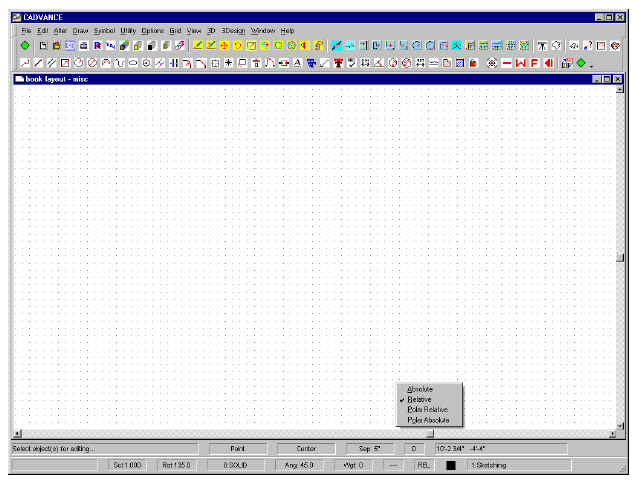This screenshot has height=484, width=637.
Task: Open the 3Design menu
Action: (x=233, y=31)
